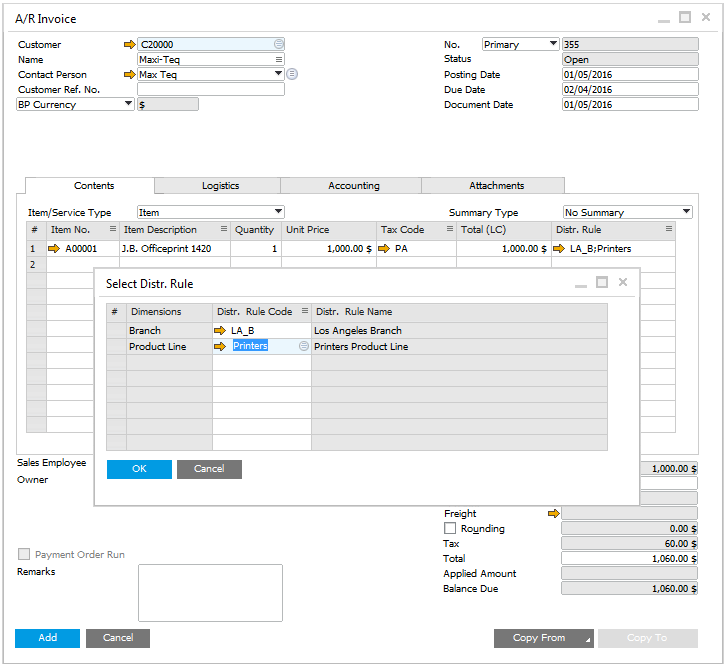Click the link arrow beside LA_B rule code

click(220, 330)
